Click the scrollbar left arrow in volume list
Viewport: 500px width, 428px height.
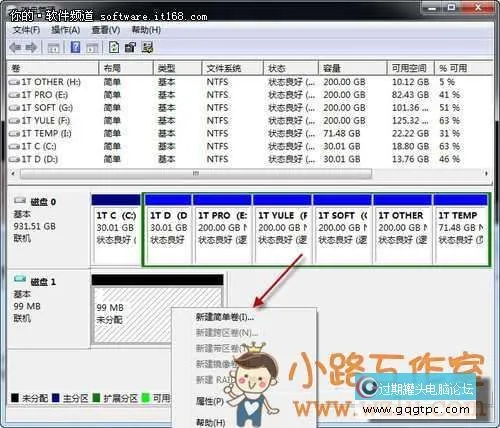[x=13, y=173]
